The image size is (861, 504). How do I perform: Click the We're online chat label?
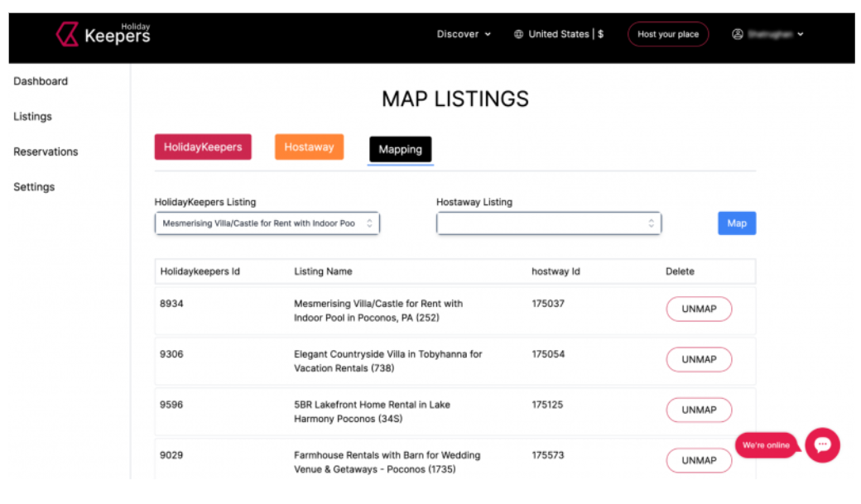point(766,445)
